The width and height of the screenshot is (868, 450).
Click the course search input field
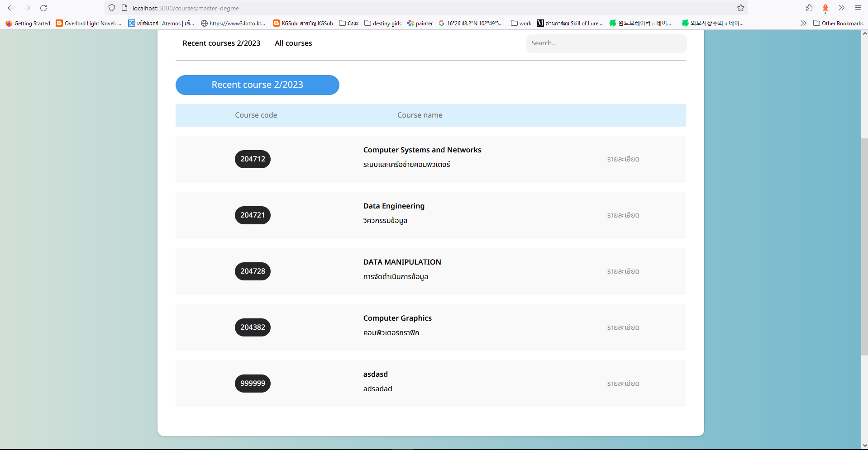pos(606,43)
